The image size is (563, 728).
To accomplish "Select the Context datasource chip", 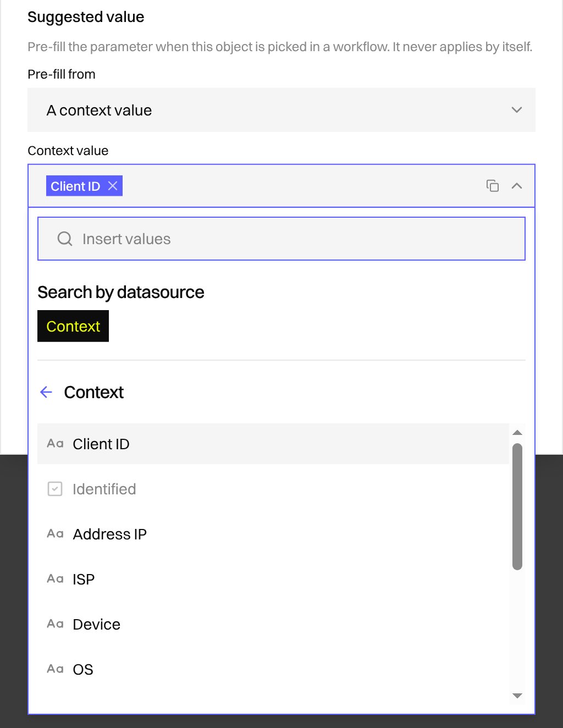I will tap(73, 326).
